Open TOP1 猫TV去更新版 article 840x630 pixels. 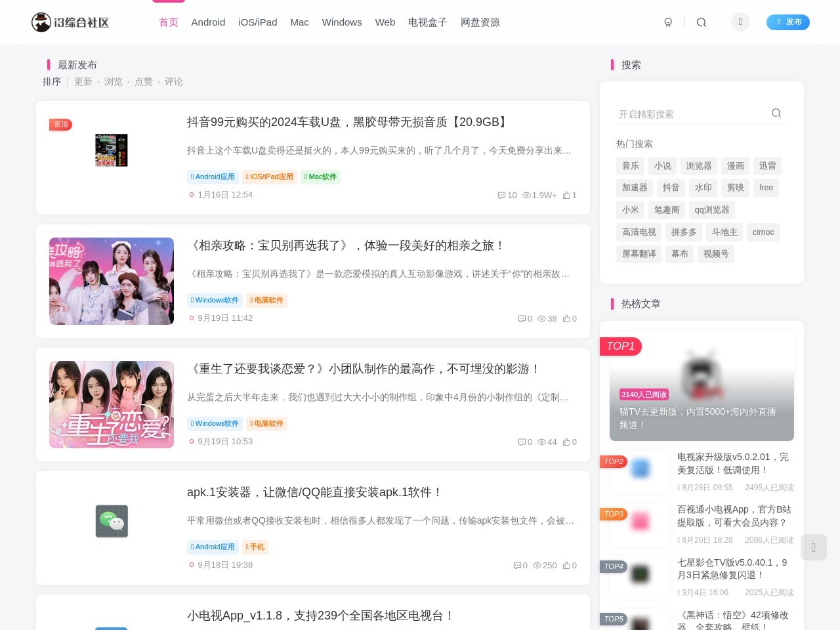tap(702, 386)
